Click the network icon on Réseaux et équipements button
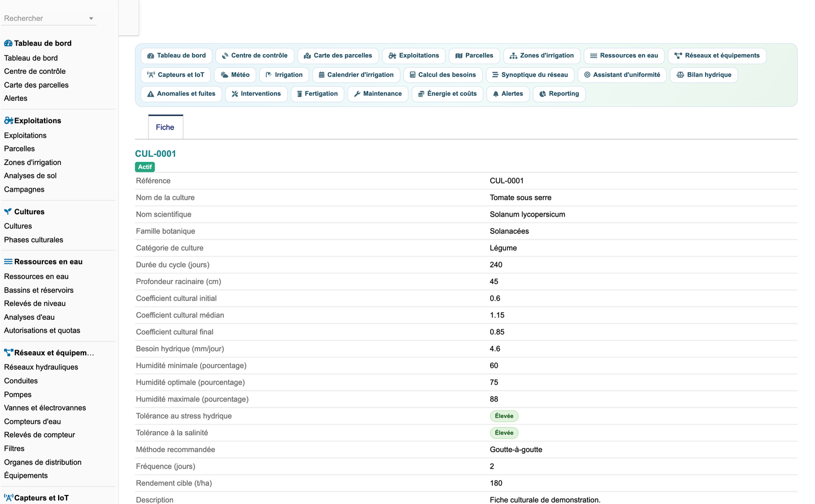This screenshot has height=504, width=815. tap(679, 56)
